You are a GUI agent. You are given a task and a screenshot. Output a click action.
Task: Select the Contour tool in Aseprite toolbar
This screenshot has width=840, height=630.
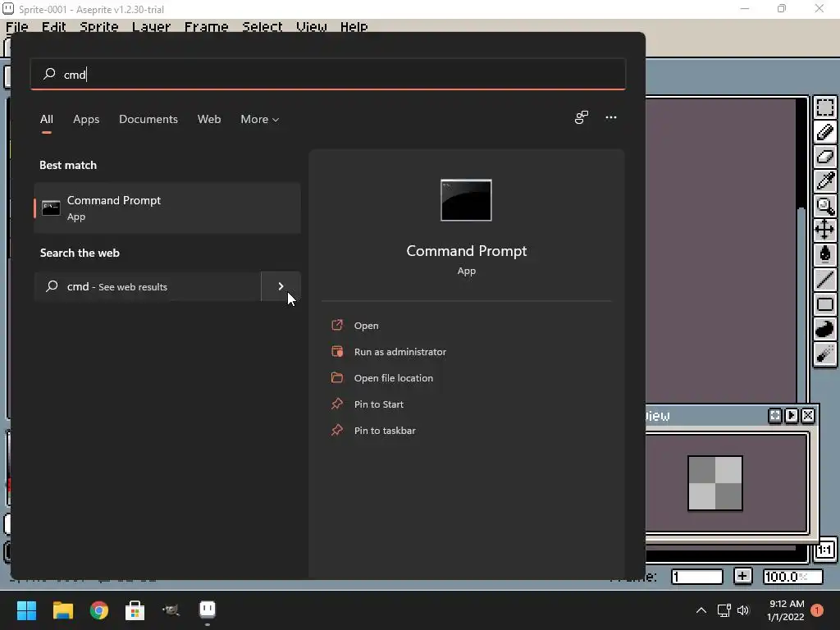(x=825, y=329)
